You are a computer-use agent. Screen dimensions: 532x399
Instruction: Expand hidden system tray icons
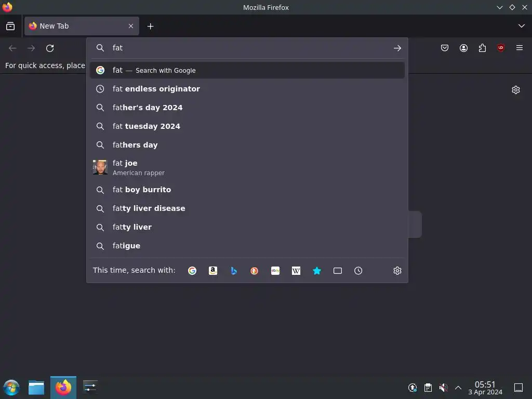pos(458,388)
